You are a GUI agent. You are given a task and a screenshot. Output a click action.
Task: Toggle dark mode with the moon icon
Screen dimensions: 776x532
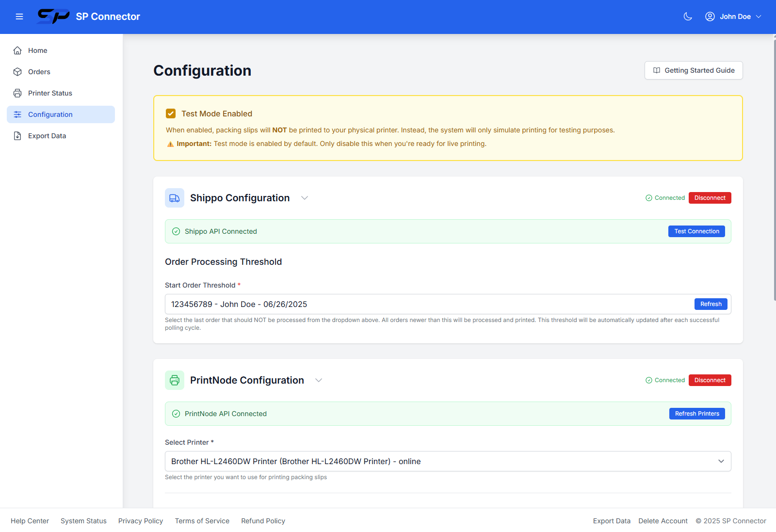687,16
